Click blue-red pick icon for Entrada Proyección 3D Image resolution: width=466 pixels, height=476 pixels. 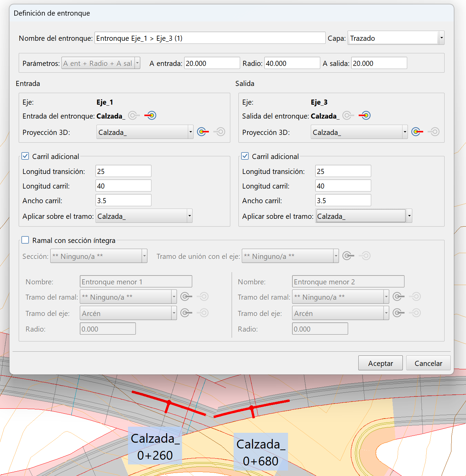point(203,132)
